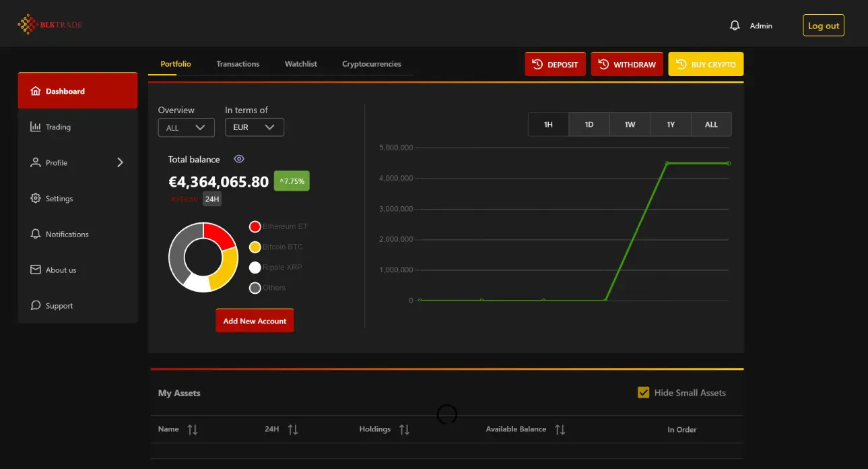The image size is (868, 469).
Task: Switch to the Transactions tab
Action: [x=238, y=64]
